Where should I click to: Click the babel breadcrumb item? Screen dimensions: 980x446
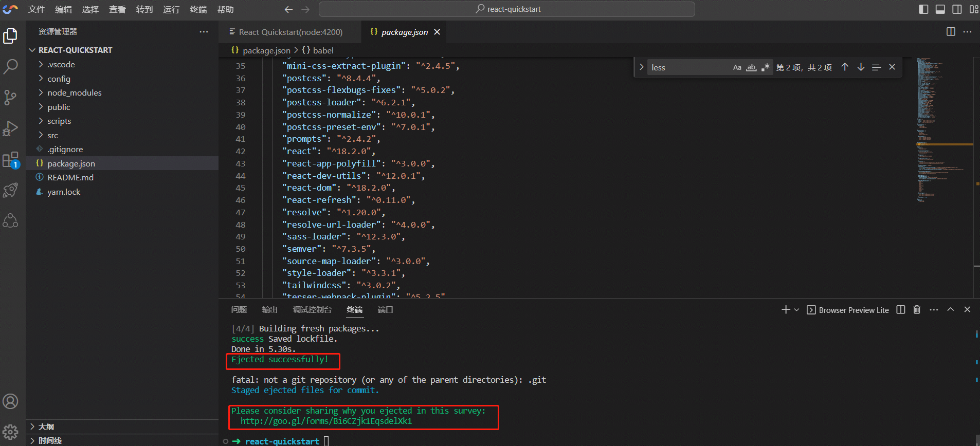pyautogui.click(x=318, y=50)
